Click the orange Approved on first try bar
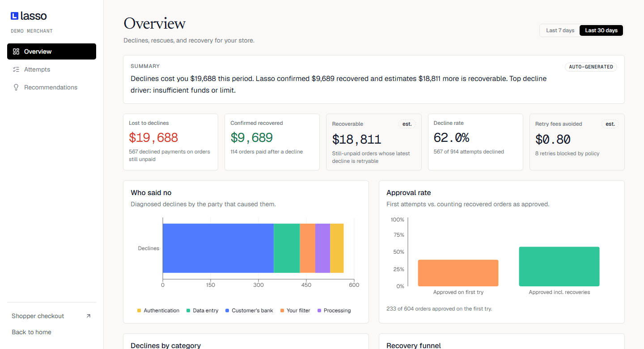644x349 pixels. tap(458, 273)
